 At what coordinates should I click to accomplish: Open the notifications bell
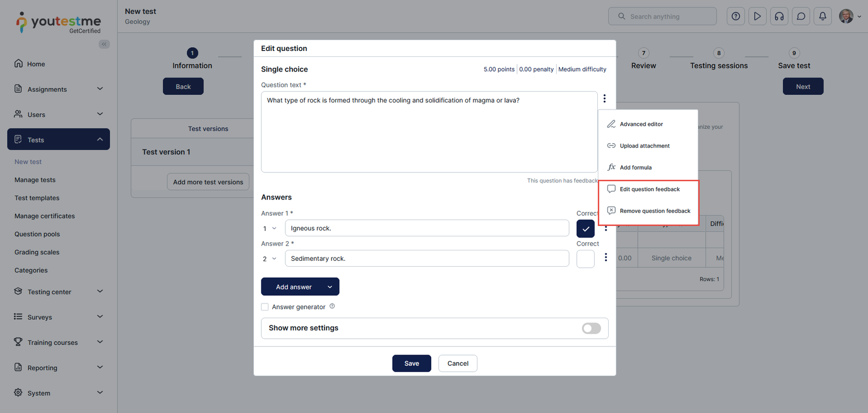point(822,16)
